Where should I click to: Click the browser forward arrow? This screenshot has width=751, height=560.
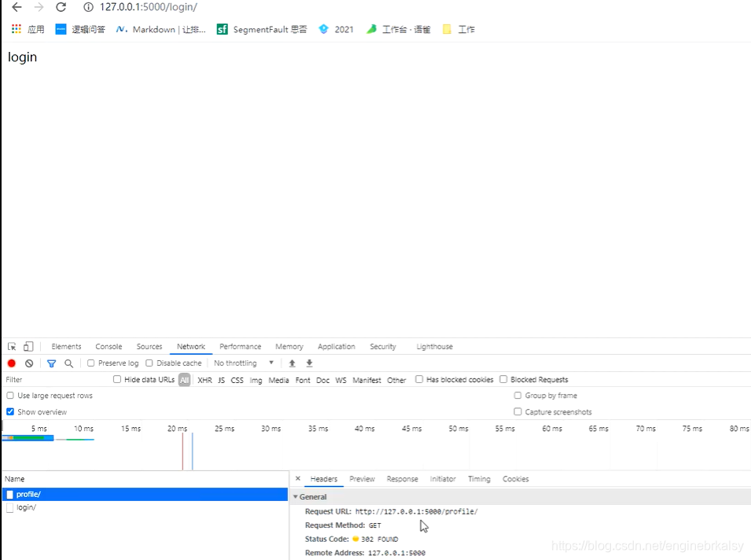(39, 7)
